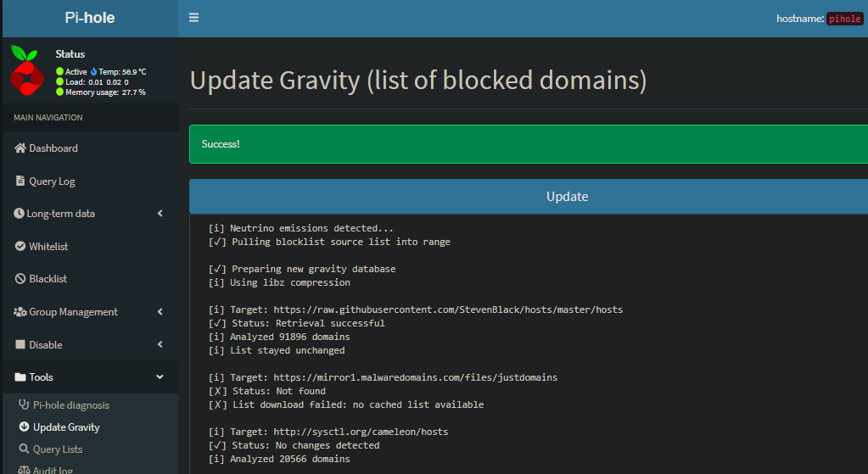Image resolution: width=868 pixels, height=474 pixels.
Task: Expand the Group Management submenu arrow
Action: [160, 312]
